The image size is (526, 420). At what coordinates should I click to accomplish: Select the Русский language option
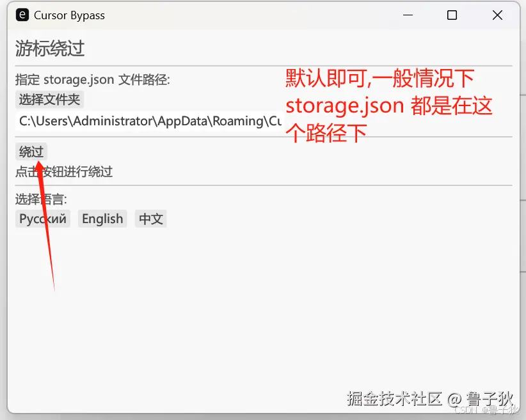pos(42,219)
